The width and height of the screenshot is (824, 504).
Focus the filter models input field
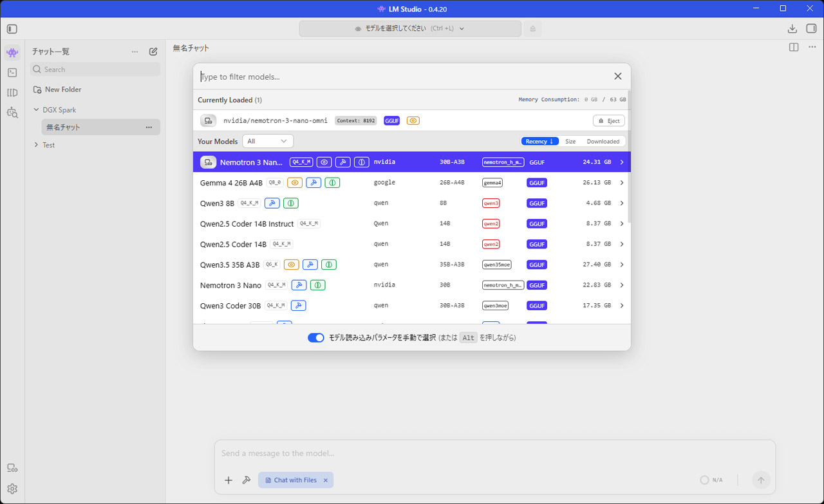click(402, 77)
